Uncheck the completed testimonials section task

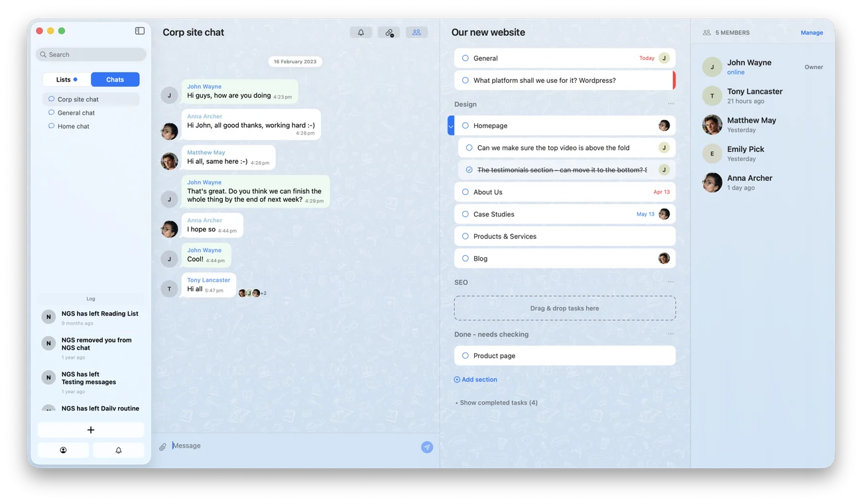(x=469, y=170)
